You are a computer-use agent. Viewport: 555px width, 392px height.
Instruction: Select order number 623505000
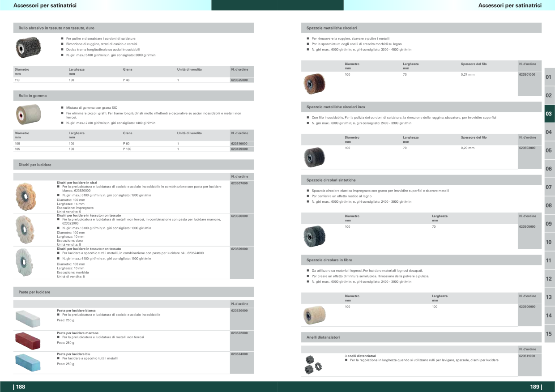point(527,227)
